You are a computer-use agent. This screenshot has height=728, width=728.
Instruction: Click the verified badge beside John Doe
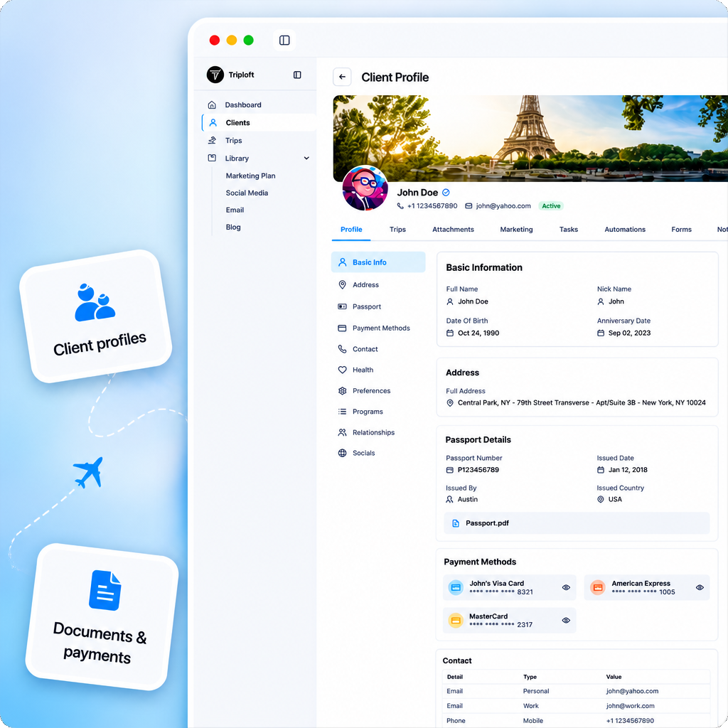pos(446,193)
